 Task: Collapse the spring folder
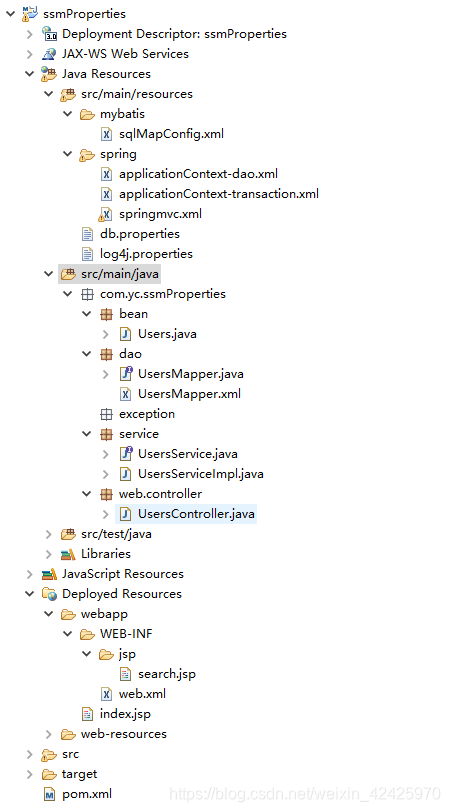pyautogui.click(x=68, y=154)
